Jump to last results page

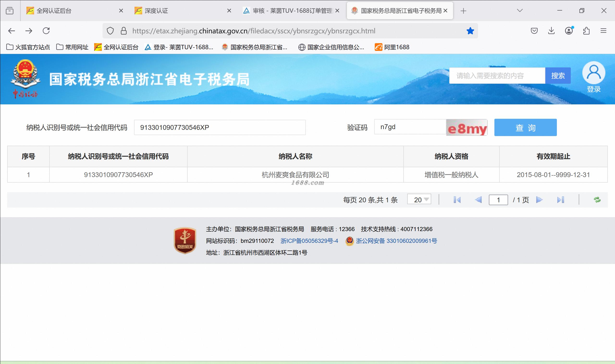click(560, 200)
